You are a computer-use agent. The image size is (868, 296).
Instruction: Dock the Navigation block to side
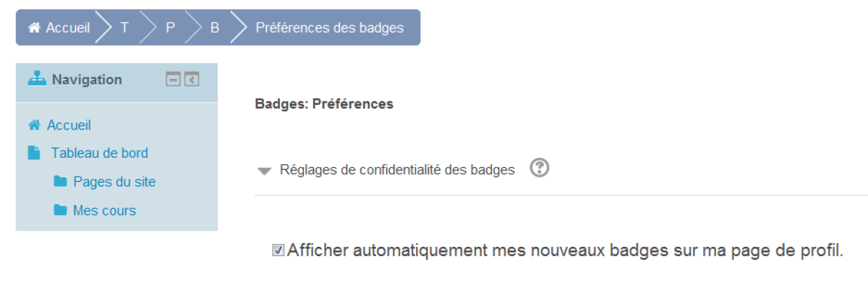click(192, 80)
